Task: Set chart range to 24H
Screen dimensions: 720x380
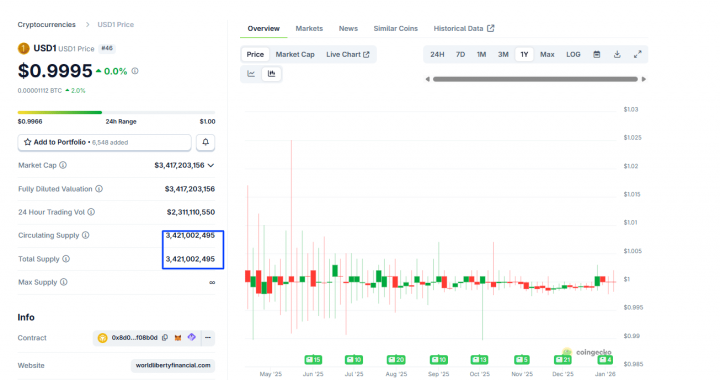Action: tap(437, 55)
